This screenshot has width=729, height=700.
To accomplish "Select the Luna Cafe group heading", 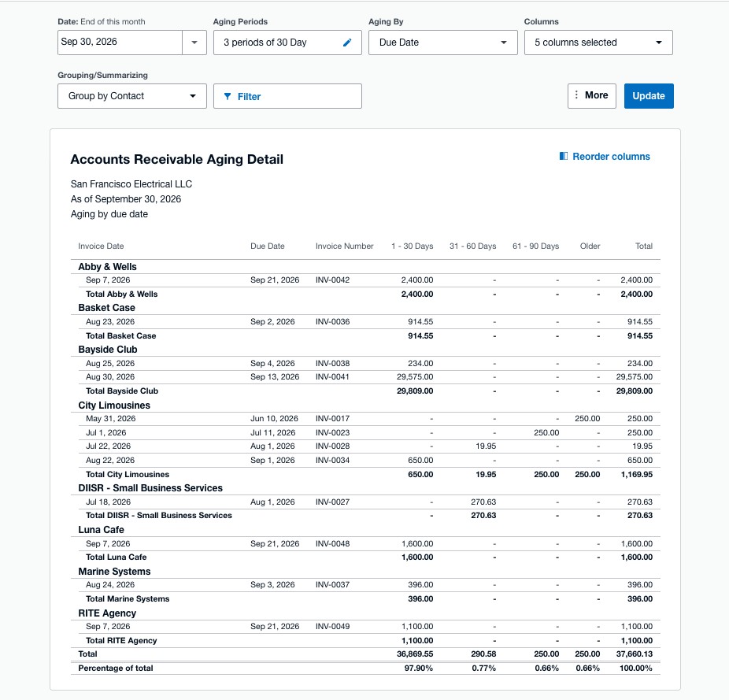I will [x=101, y=530].
